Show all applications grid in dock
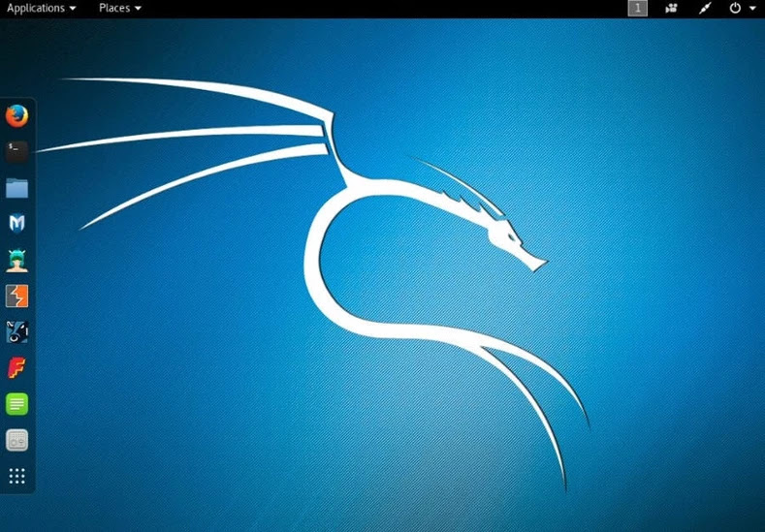Screen dimensions: 765x532 click(x=16, y=476)
